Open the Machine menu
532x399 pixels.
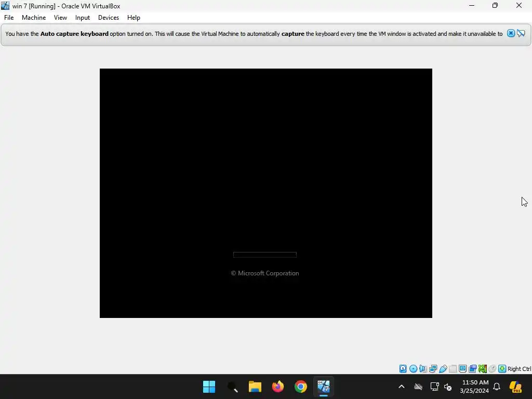tap(34, 18)
